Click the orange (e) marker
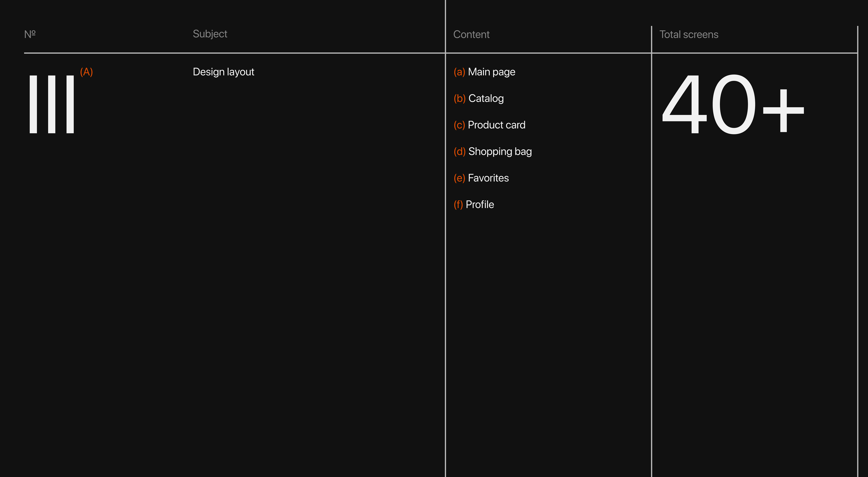Image resolution: width=868 pixels, height=477 pixels. 459,178
